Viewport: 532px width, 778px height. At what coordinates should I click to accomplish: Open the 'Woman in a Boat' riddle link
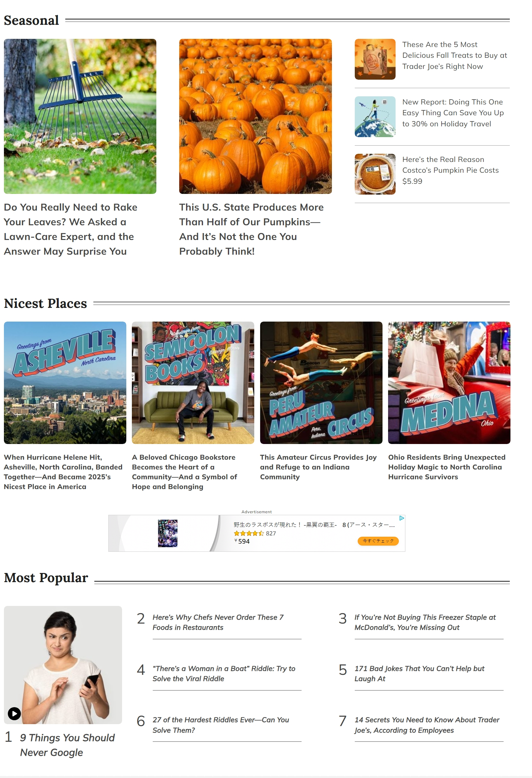click(224, 674)
